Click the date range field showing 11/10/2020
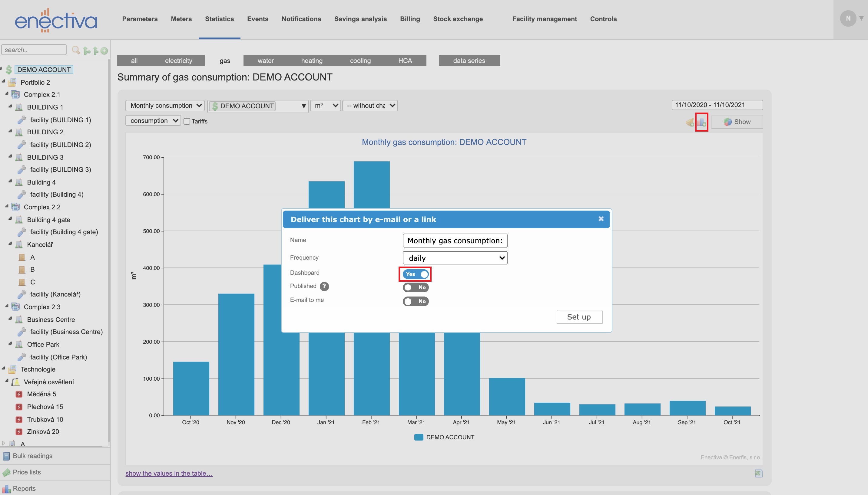The height and width of the screenshot is (495, 868). tap(717, 105)
